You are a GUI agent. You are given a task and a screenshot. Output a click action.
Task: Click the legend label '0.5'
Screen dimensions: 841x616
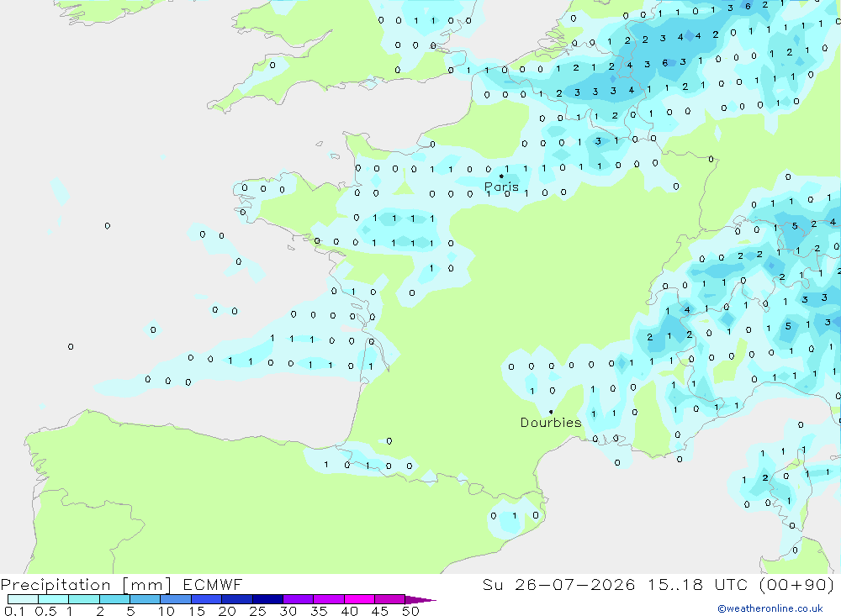pyautogui.click(x=45, y=611)
